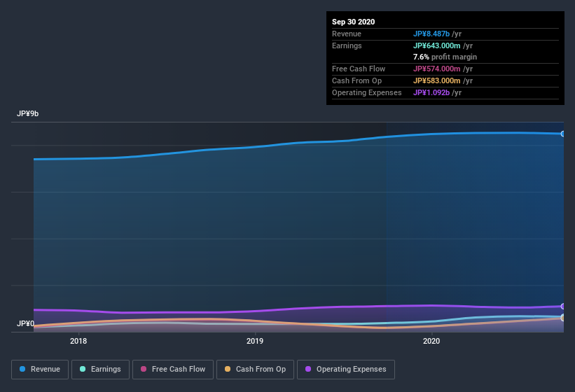Click the Revenue label in tooltip
The height and width of the screenshot is (392, 575).
[347, 34]
